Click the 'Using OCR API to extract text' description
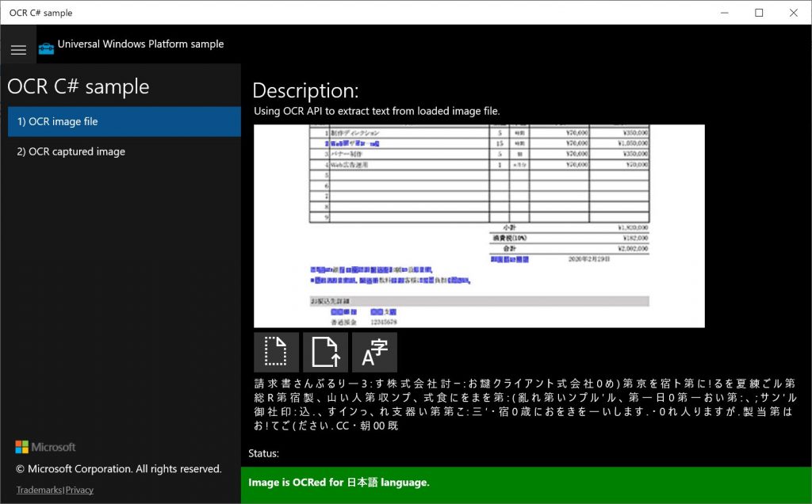The width and height of the screenshot is (812, 504). tap(377, 111)
